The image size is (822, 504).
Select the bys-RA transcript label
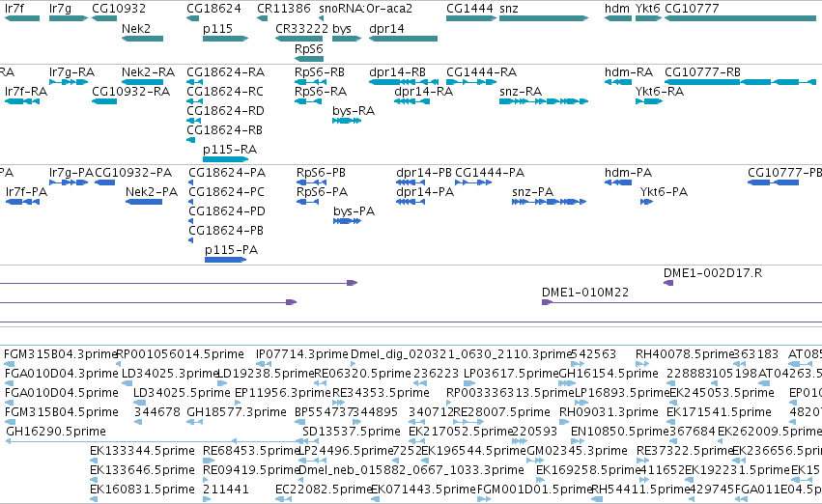354,110
